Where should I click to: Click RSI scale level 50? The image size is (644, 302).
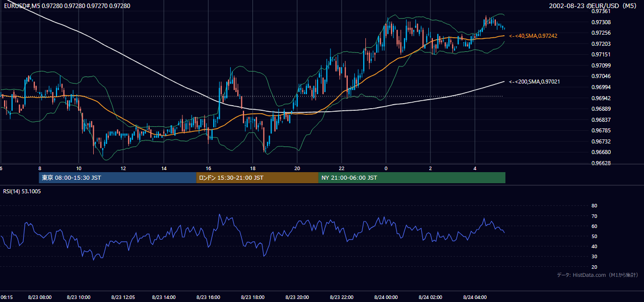tap(594, 236)
